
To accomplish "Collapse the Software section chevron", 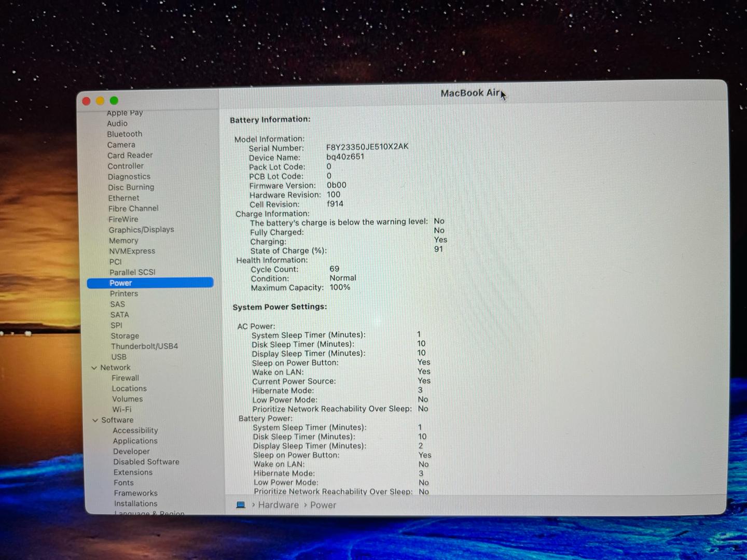I will pyautogui.click(x=95, y=420).
